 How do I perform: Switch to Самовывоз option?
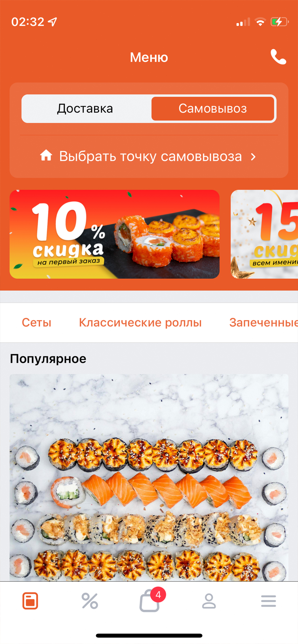click(213, 109)
